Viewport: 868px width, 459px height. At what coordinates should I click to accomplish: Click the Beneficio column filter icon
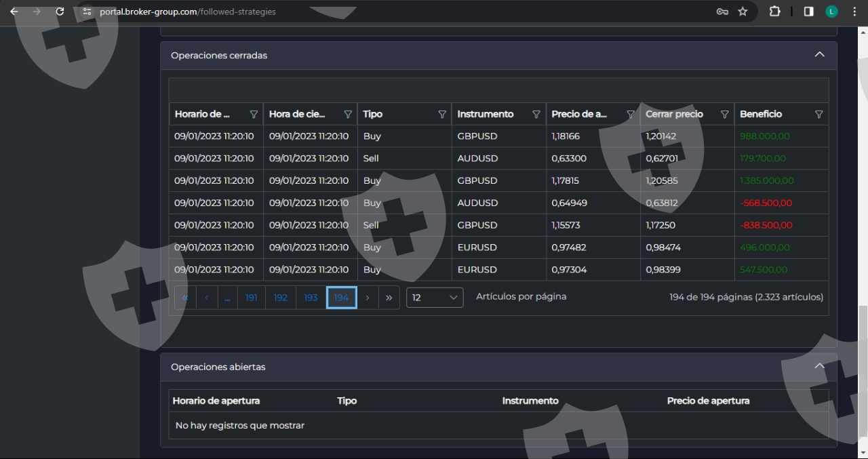pyautogui.click(x=818, y=115)
